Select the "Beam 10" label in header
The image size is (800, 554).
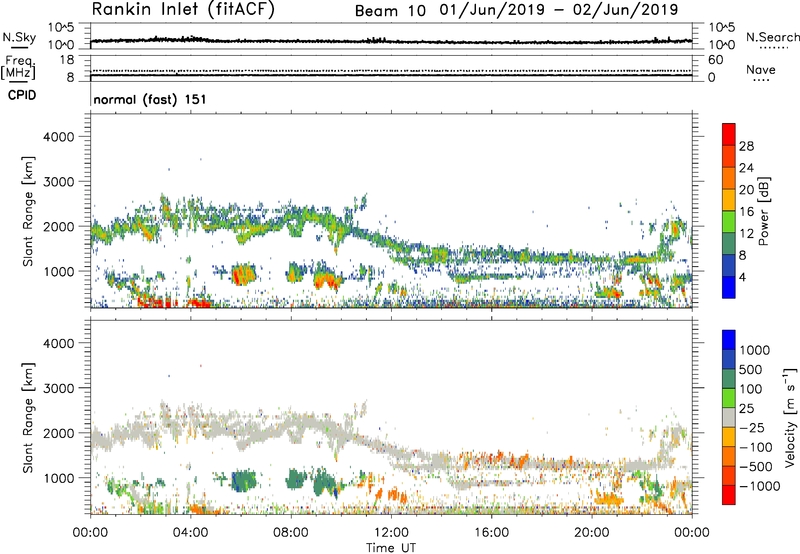click(390, 11)
